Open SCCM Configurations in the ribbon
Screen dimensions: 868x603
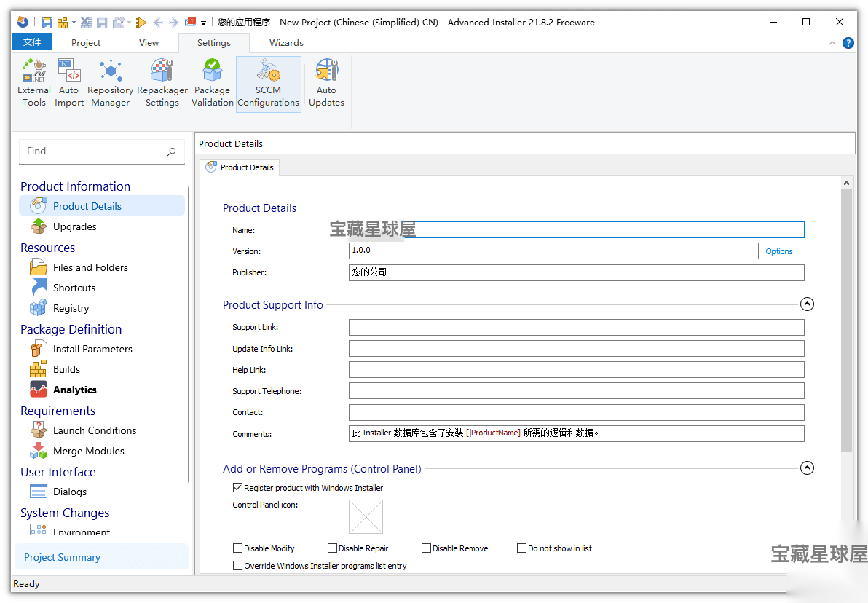[x=269, y=84]
